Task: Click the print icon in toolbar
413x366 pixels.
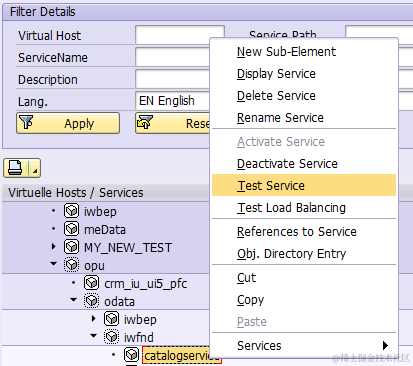Action: tap(15, 168)
